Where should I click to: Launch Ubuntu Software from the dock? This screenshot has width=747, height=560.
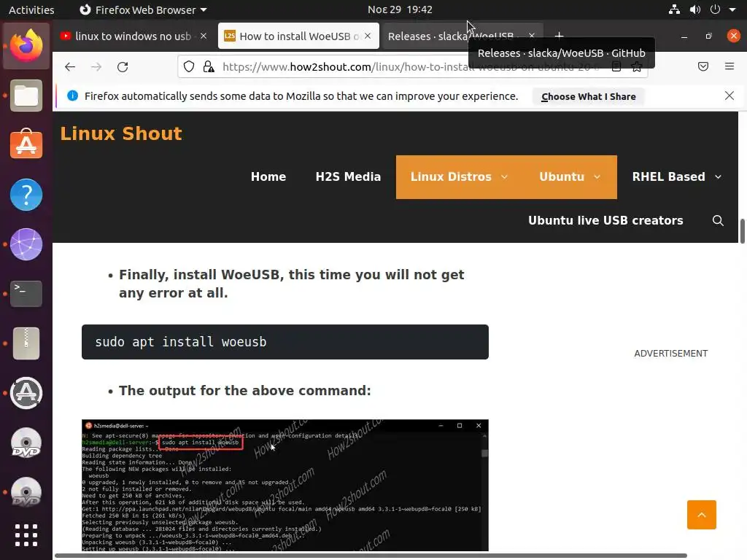click(x=26, y=144)
